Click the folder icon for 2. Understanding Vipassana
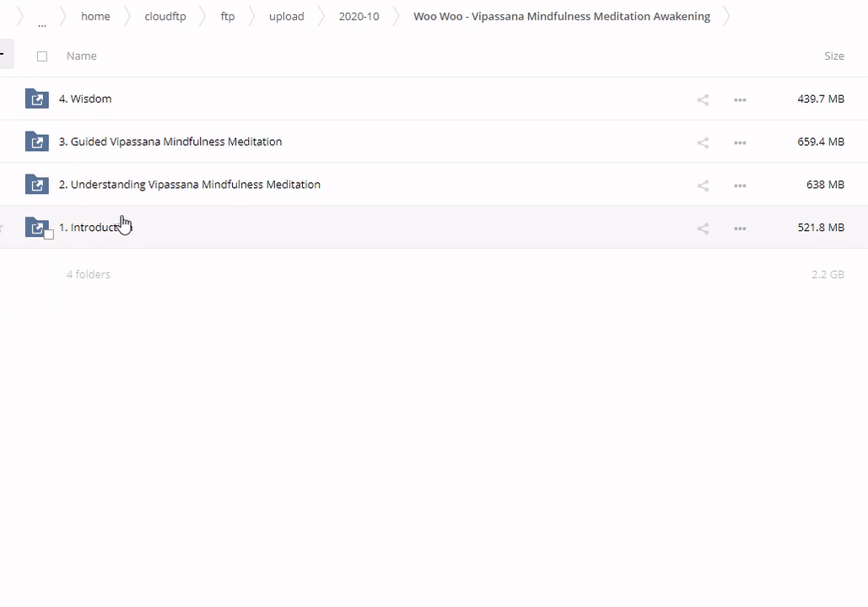The image size is (868, 607). (36, 185)
